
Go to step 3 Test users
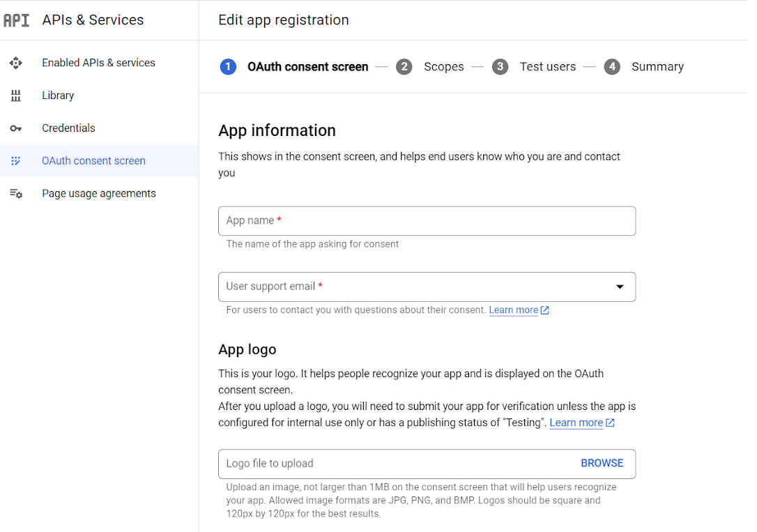click(534, 67)
